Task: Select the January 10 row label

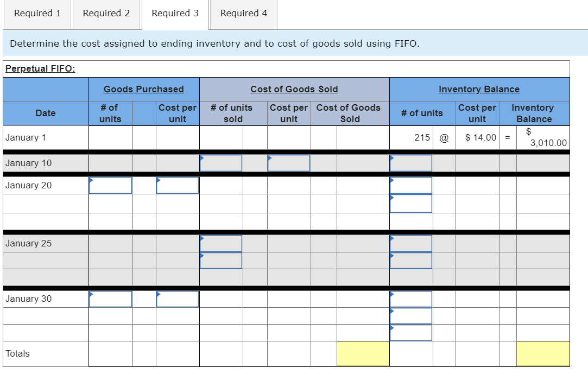Action: [28, 163]
